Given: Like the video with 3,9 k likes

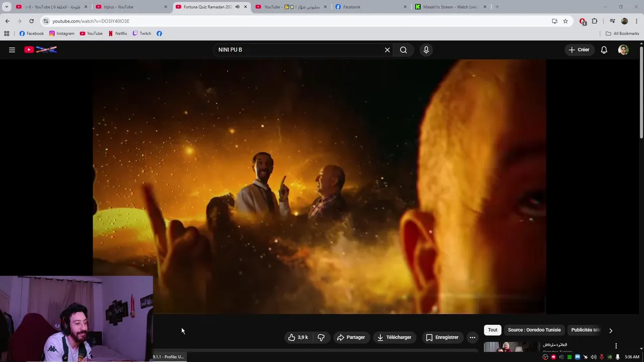Looking at the screenshot, I should (298, 337).
